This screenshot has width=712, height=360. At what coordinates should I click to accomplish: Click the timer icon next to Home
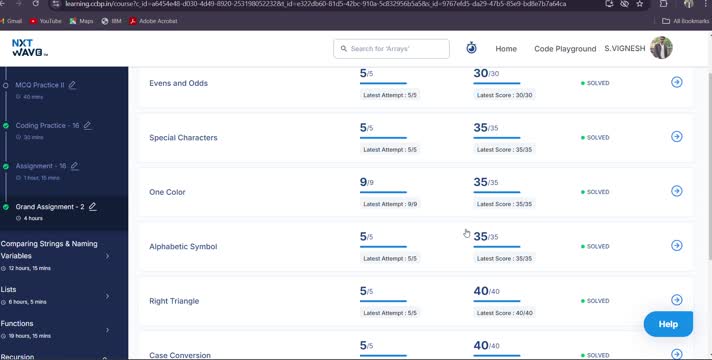coord(471,48)
